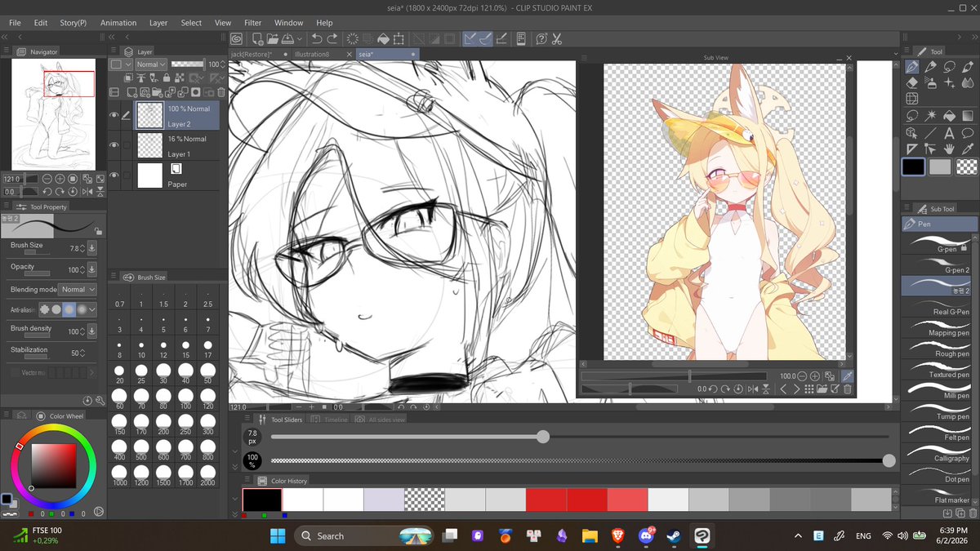The width and height of the screenshot is (980, 551).
Task: Click the Redo icon in command bar
Action: pyautogui.click(x=332, y=38)
